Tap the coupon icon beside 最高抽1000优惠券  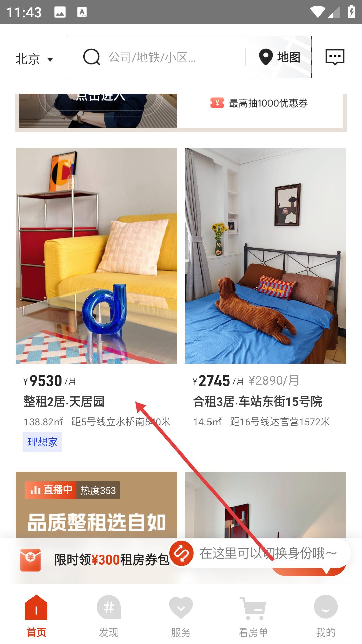[217, 103]
